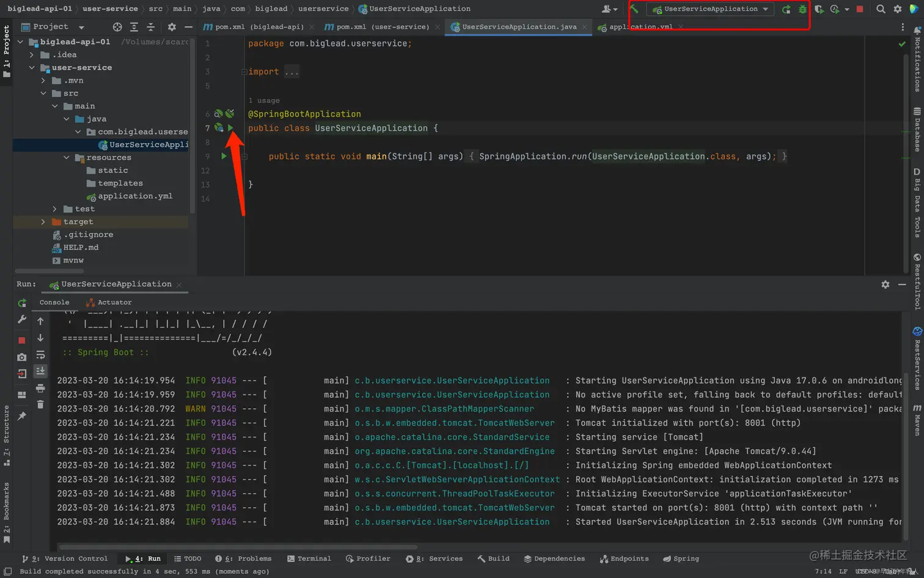Collapse the resources folder
The height and width of the screenshot is (578, 924).
(67, 157)
